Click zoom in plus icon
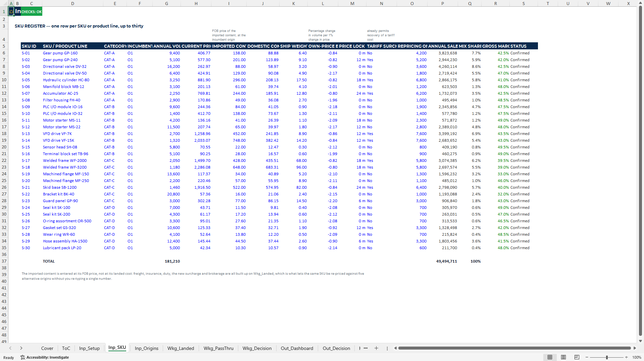 pyautogui.click(x=626, y=357)
